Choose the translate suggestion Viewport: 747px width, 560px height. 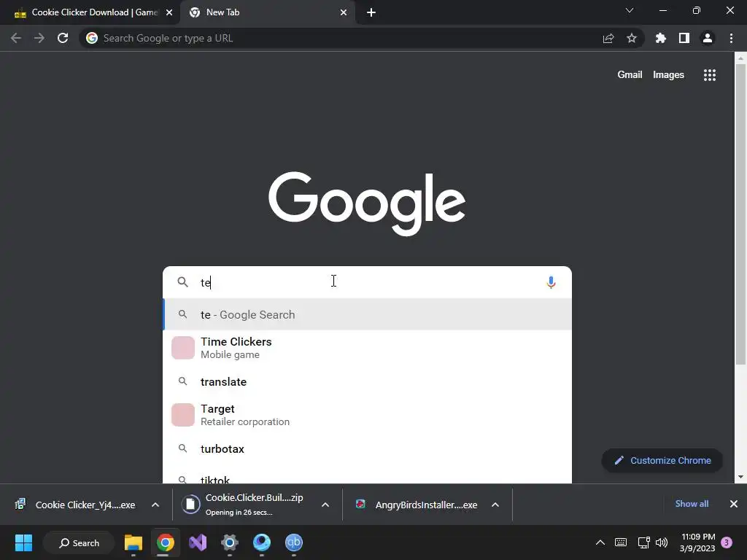368,381
